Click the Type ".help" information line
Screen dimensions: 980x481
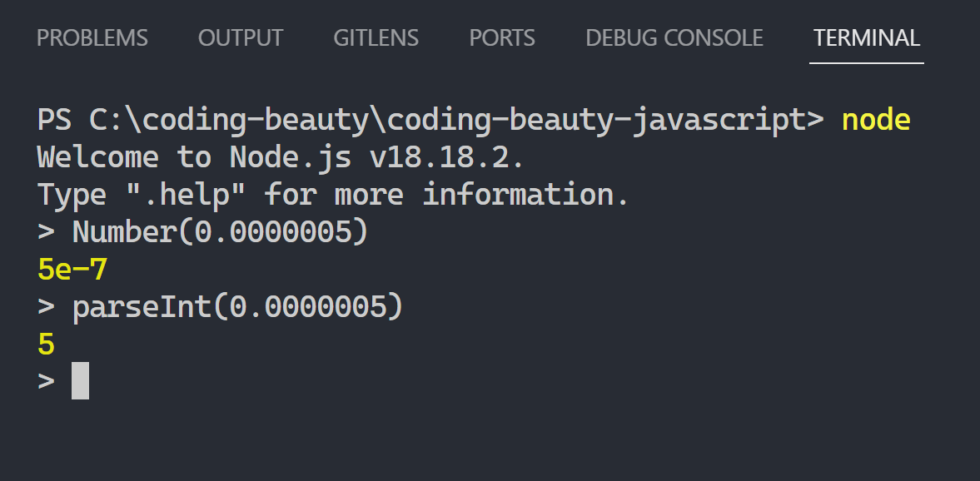(x=332, y=194)
